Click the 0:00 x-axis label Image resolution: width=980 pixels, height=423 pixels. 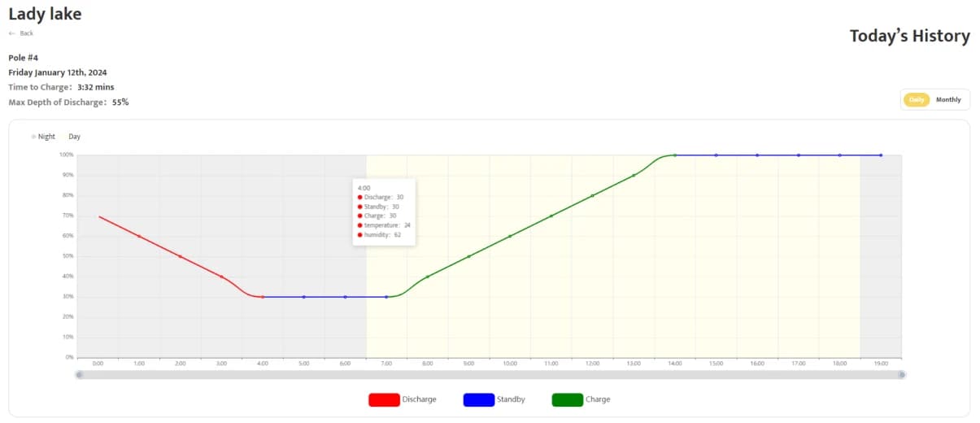click(98, 364)
